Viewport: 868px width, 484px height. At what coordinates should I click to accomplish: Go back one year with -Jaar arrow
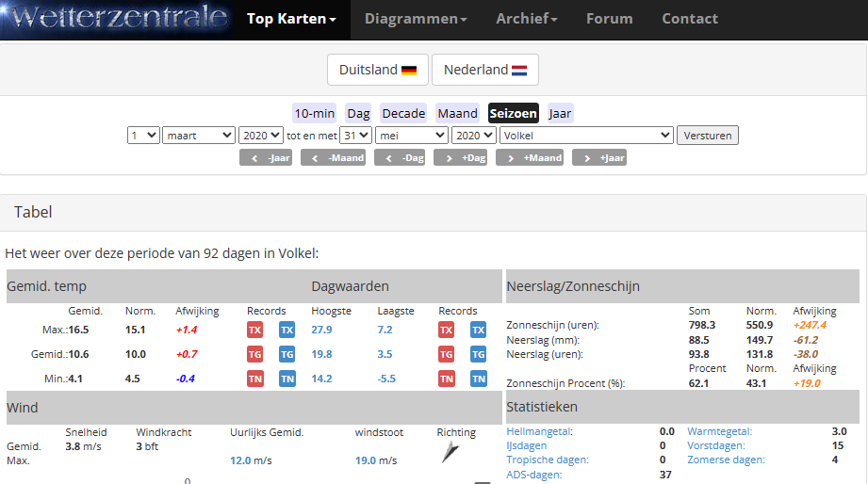(266, 157)
